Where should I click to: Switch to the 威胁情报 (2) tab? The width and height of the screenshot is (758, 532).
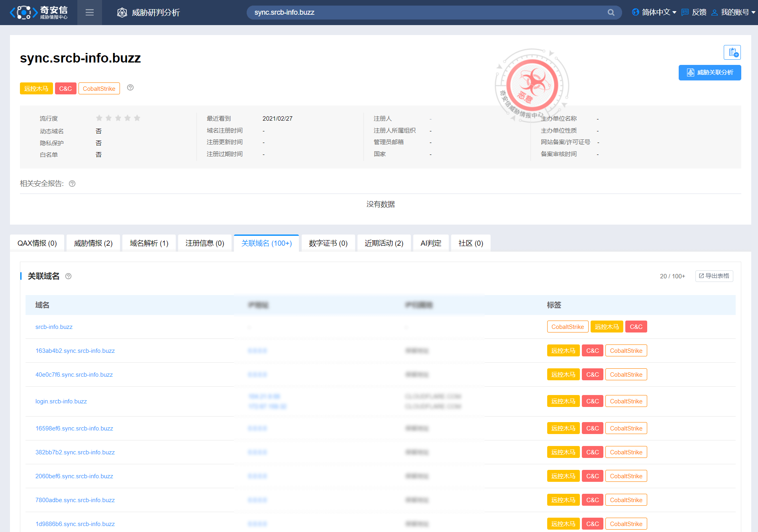click(x=93, y=243)
